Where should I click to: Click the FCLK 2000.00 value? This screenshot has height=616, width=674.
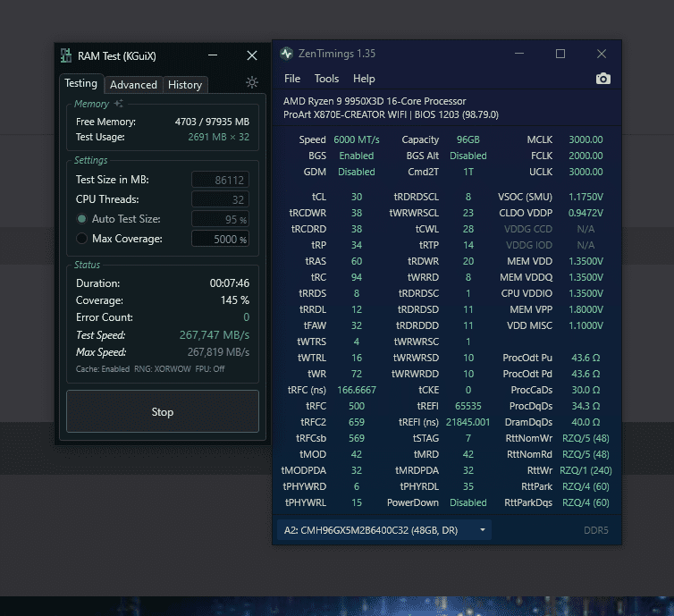(586, 156)
